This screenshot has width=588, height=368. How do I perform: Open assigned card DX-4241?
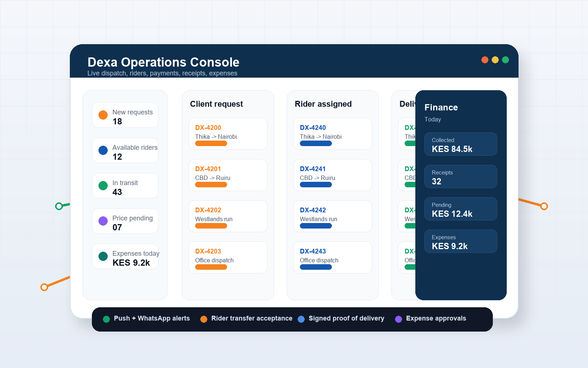[333, 175]
